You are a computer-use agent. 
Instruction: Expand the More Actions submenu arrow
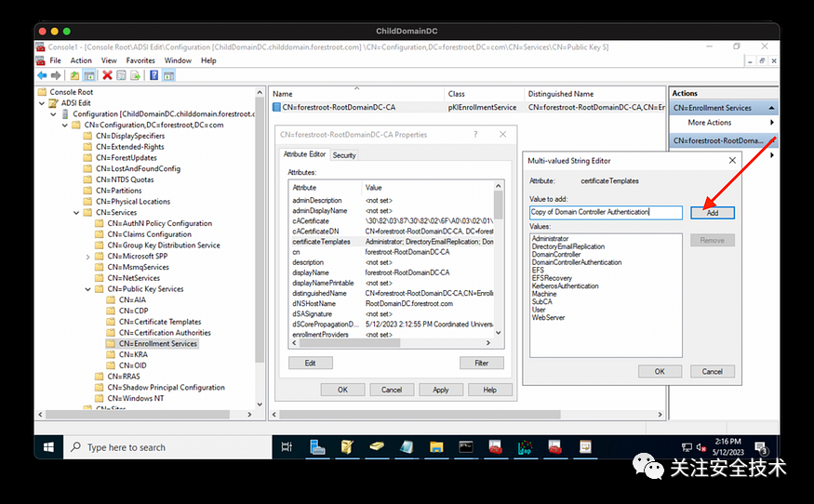click(772, 123)
